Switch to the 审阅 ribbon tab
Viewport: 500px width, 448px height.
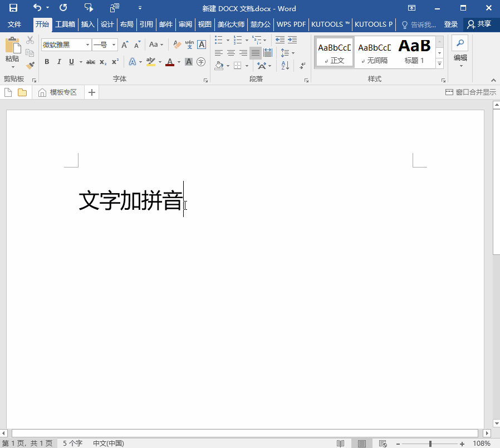point(185,24)
